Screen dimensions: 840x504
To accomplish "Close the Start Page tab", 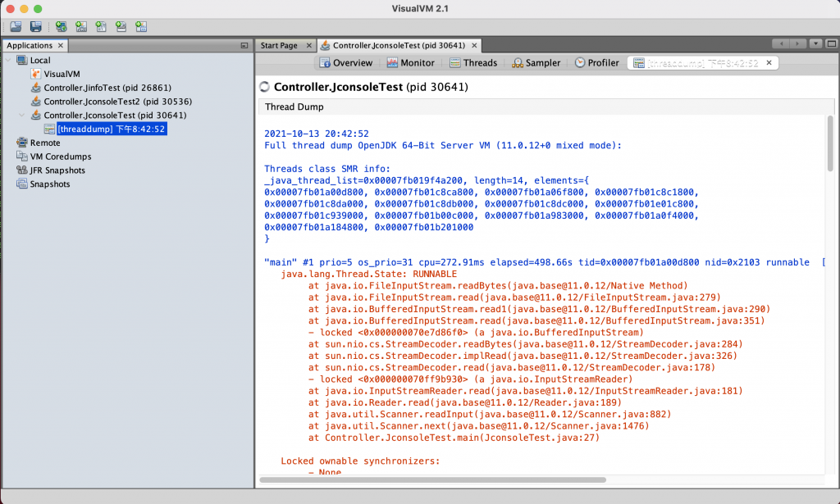I will 309,45.
